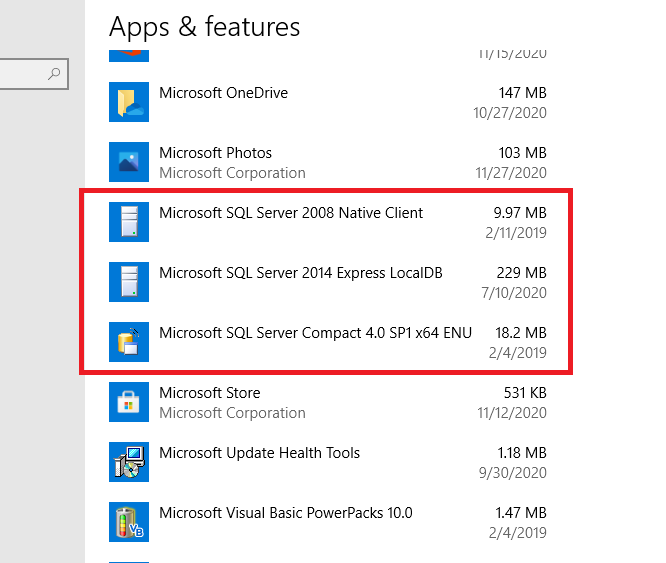Select Microsoft OneDrive app entry name
The height and width of the screenshot is (563, 666).
[223, 93]
